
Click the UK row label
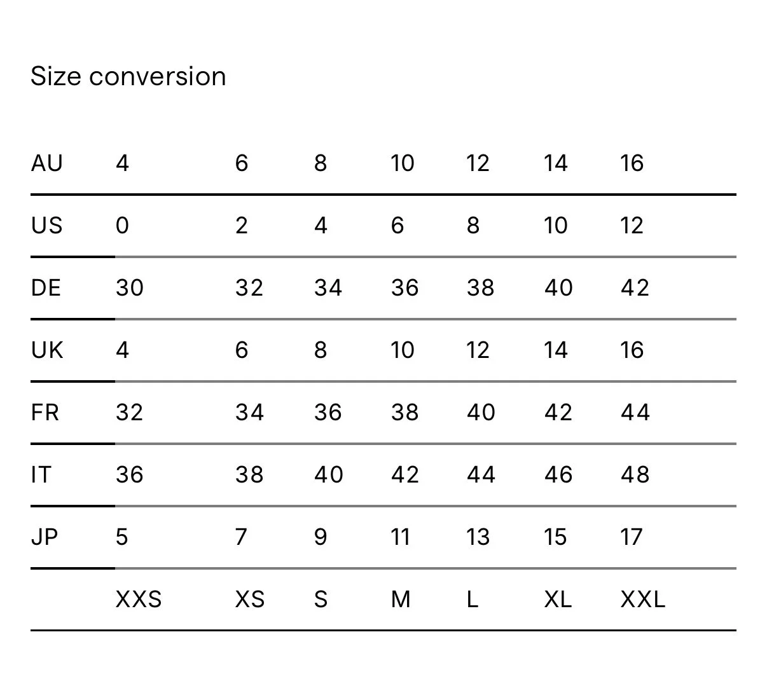[x=47, y=350]
